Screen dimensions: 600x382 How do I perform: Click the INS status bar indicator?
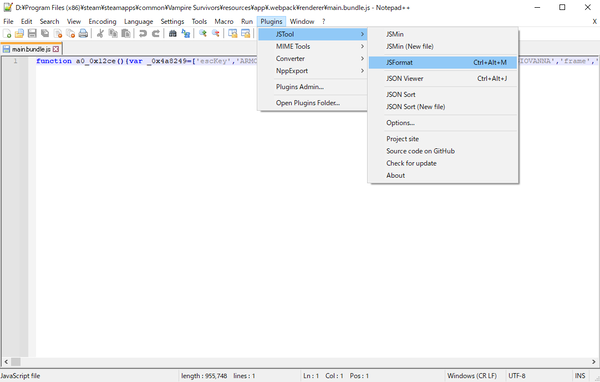click(x=580, y=376)
